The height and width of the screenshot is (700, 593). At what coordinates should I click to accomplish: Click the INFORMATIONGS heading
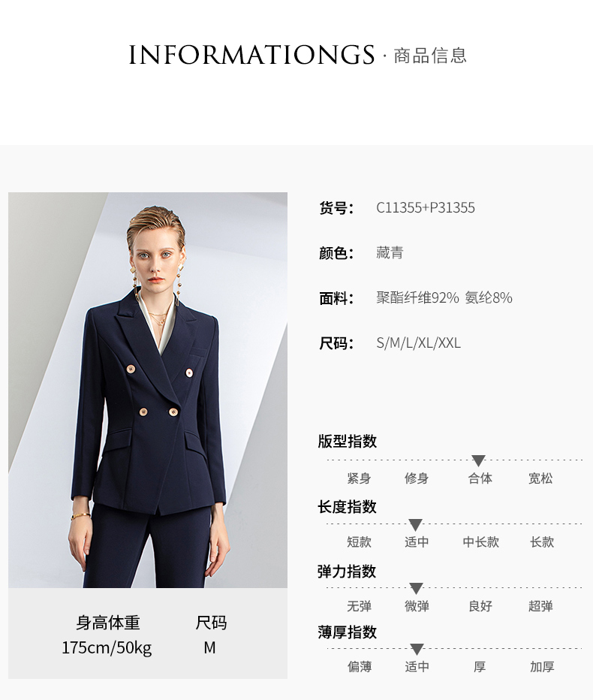pyautogui.click(x=251, y=55)
